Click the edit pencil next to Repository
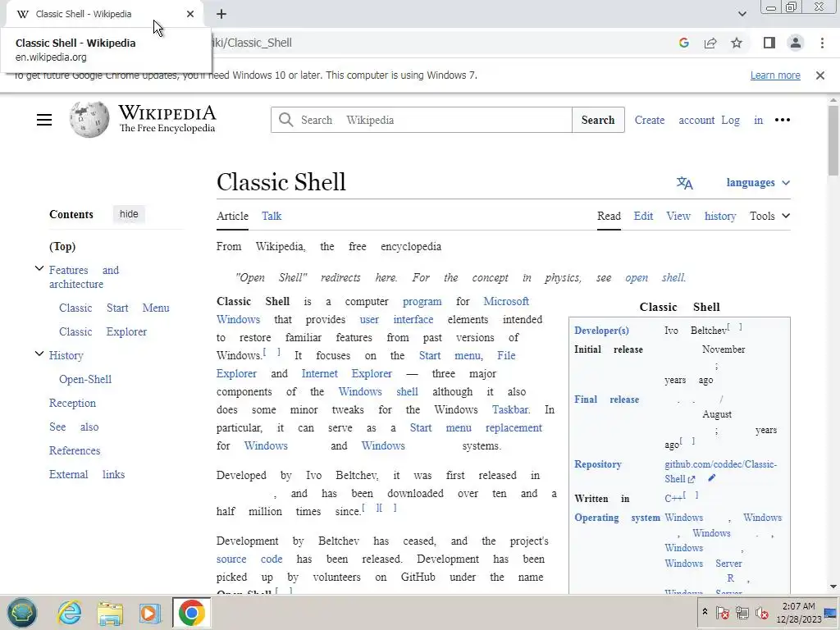 click(711, 478)
